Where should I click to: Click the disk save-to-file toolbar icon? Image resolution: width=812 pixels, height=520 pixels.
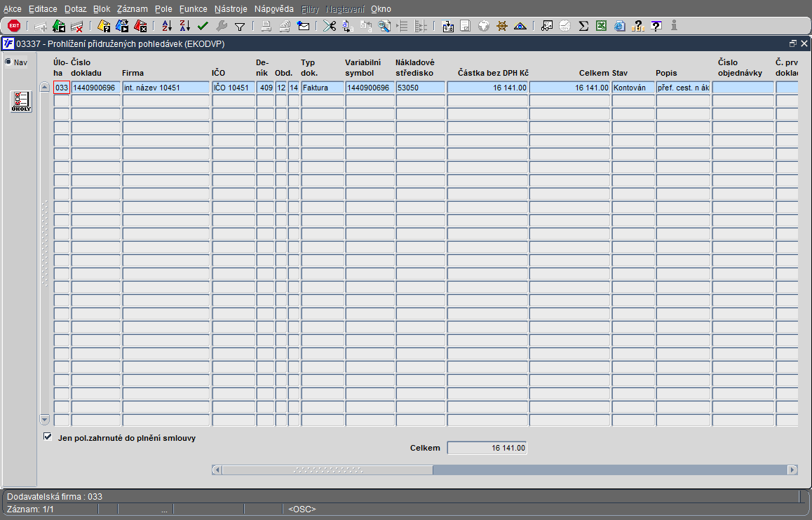448,26
